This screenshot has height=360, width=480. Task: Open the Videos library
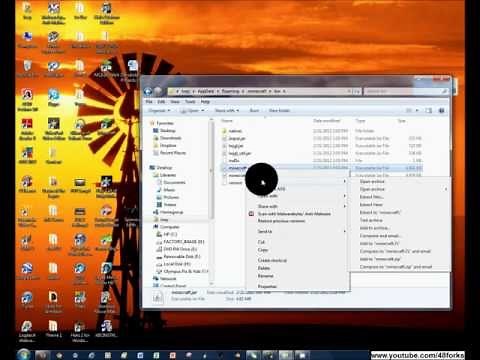(170, 205)
